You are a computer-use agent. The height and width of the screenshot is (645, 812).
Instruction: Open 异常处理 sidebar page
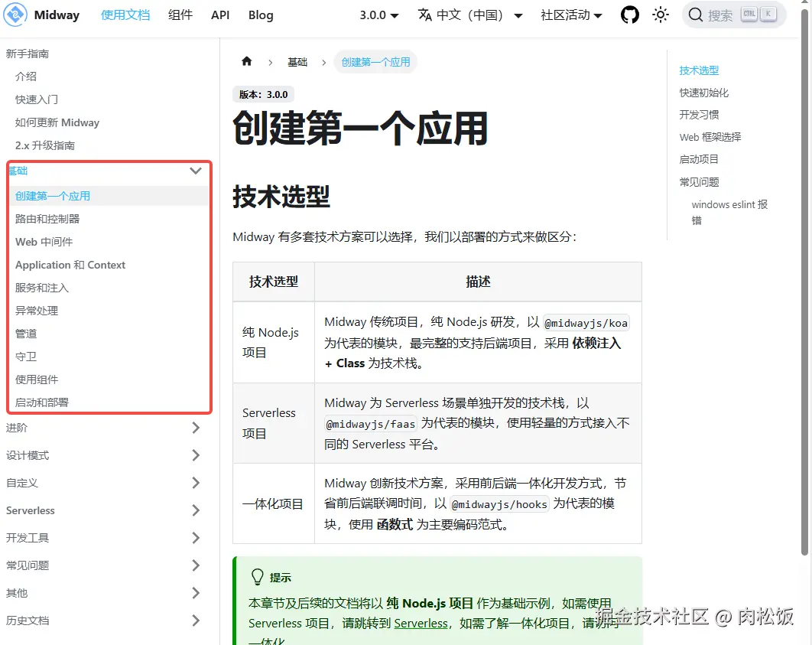(36, 311)
